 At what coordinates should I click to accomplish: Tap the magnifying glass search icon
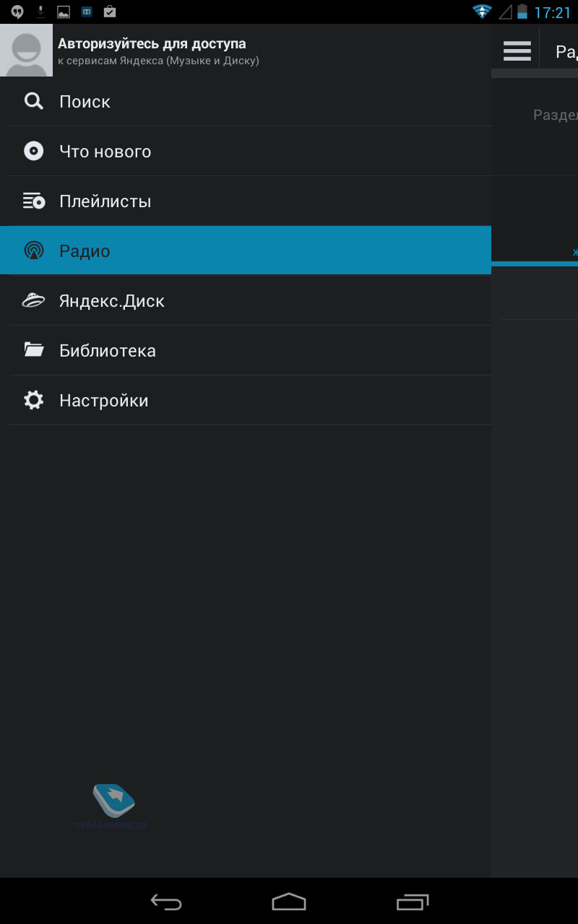[x=34, y=101]
